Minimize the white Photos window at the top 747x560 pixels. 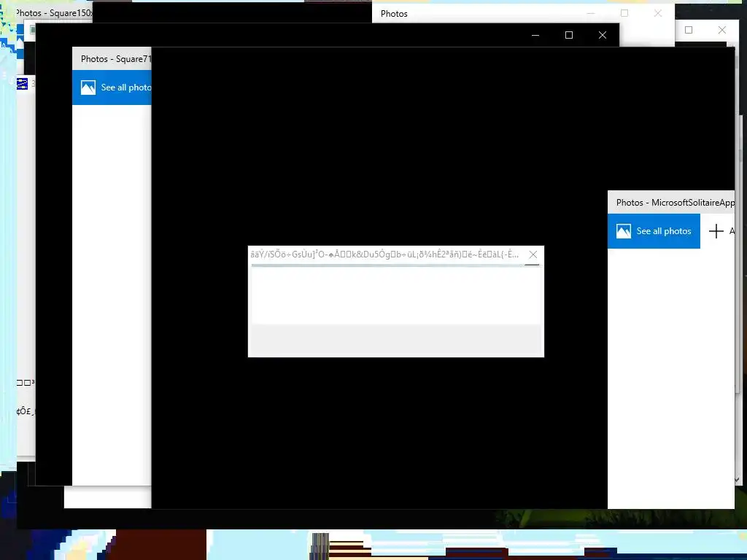[x=591, y=13]
